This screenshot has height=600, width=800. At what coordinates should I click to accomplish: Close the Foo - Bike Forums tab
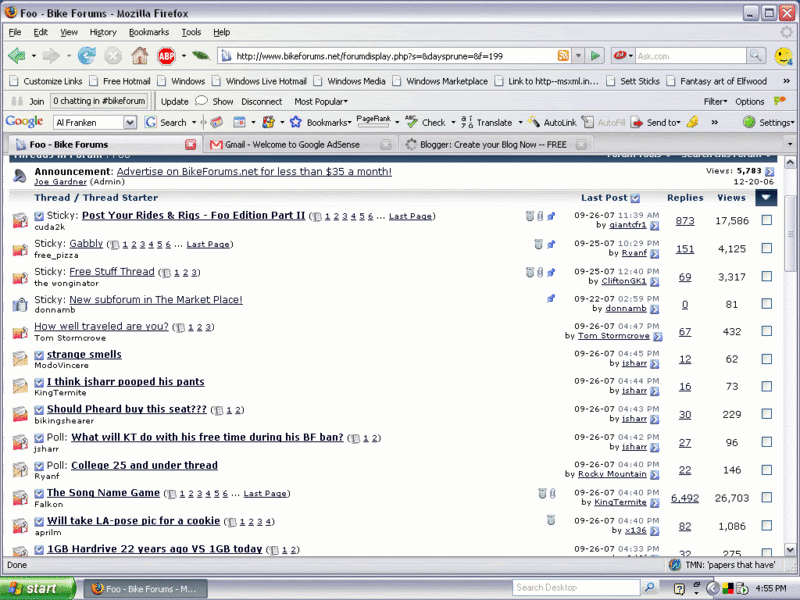tap(190, 145)
